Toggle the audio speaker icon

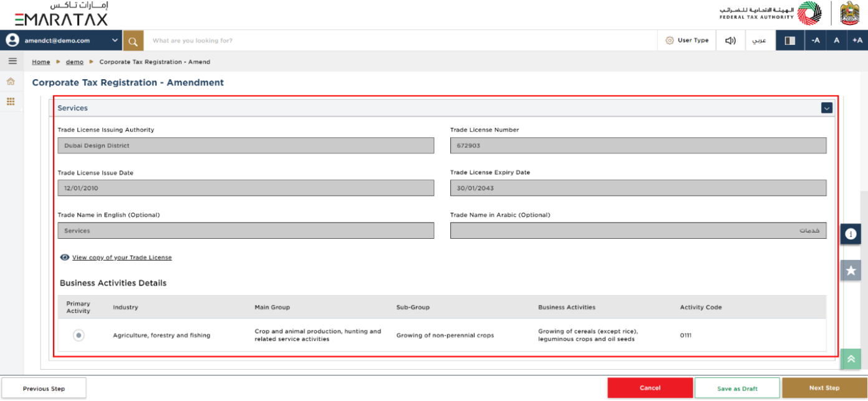(730, 41)
